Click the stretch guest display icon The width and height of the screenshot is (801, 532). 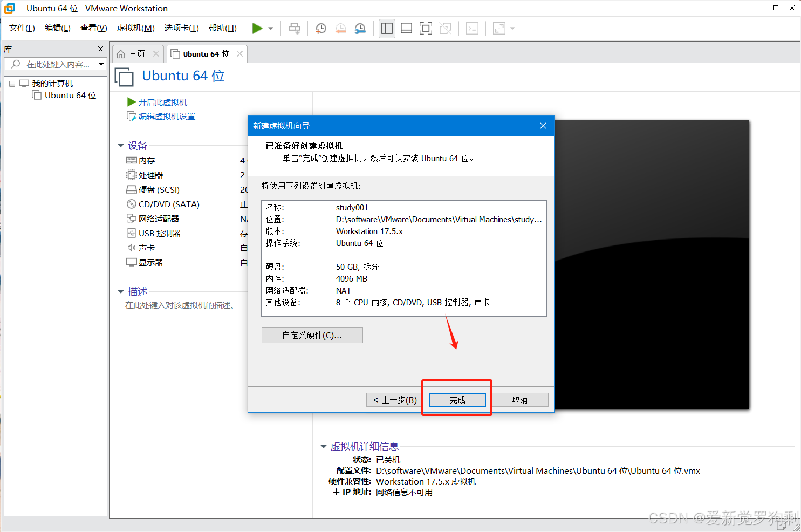tap(499, 28)
